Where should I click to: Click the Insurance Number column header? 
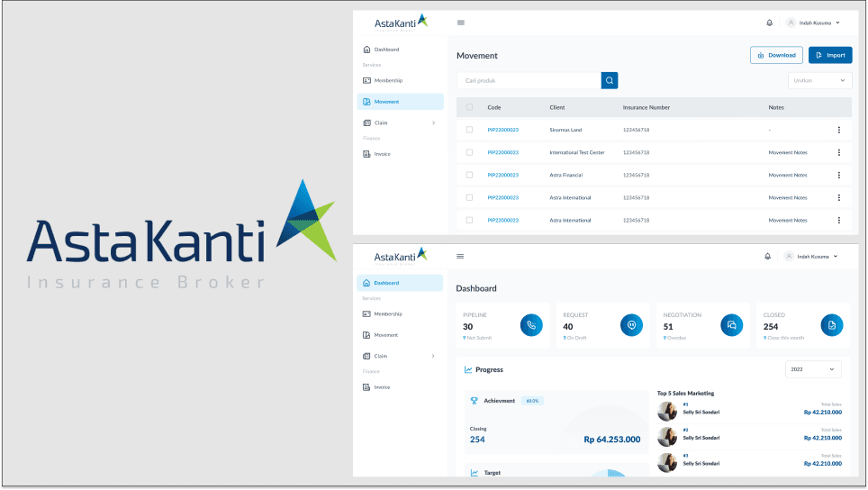(x=646, y=107)
